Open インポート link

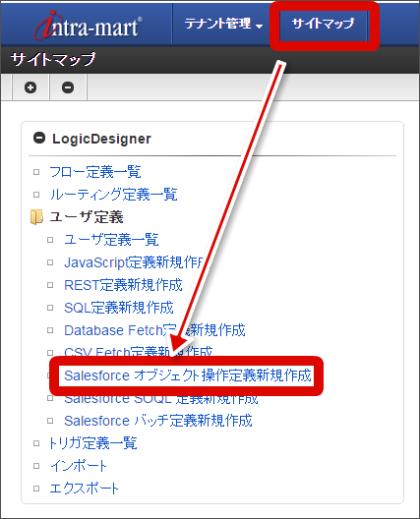point(79,466)
